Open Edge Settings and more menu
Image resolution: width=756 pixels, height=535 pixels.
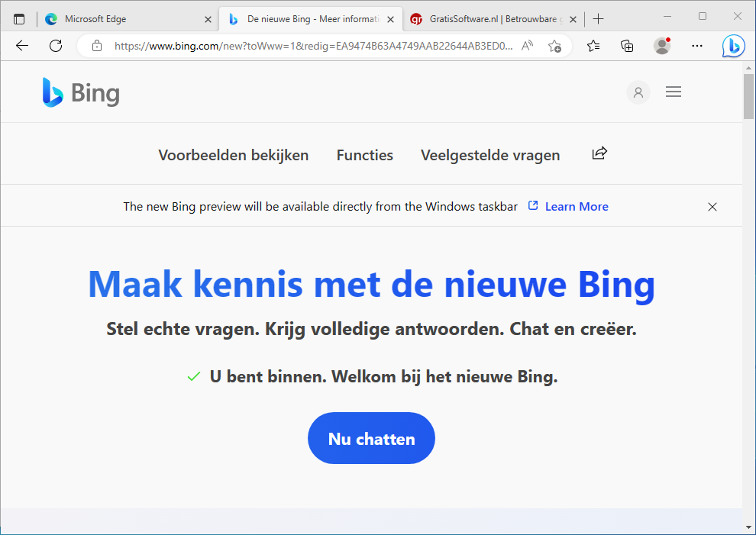[696, 46]
